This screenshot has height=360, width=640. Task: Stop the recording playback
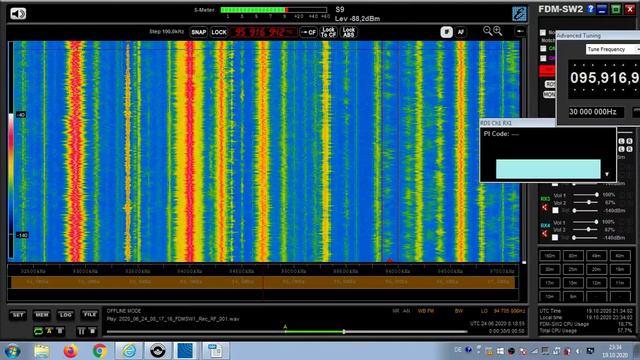[92, 331]
